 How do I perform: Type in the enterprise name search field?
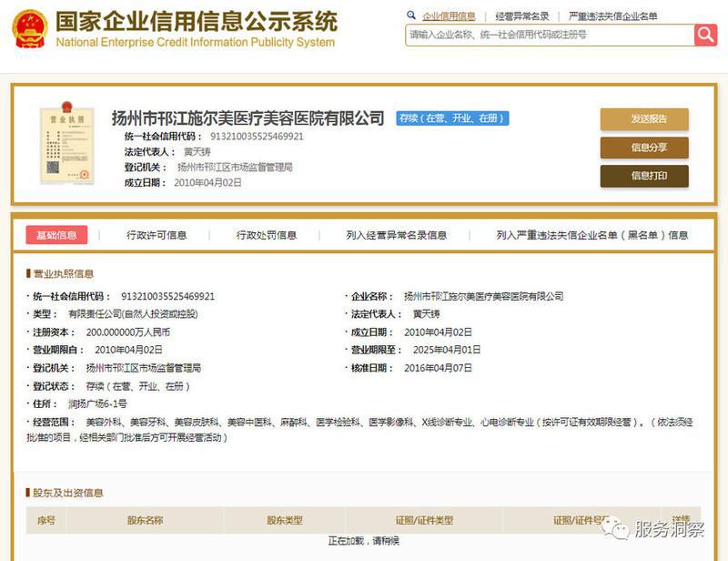(x=549, y=35)
